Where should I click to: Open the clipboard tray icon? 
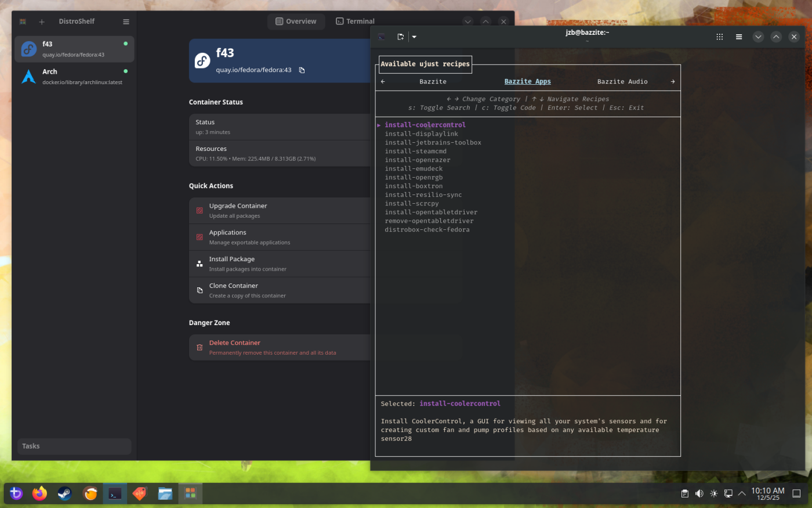pos(684,493)
